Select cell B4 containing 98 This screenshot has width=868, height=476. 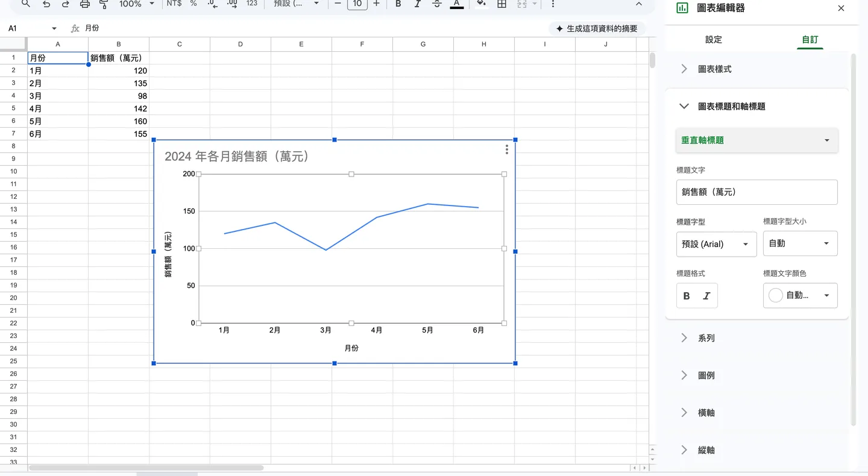pos(119,96)
